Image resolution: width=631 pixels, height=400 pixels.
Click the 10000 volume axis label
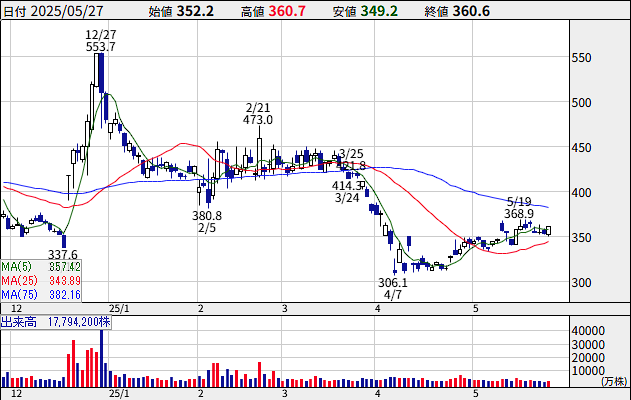pyautogui.click(x=588, y=371)
